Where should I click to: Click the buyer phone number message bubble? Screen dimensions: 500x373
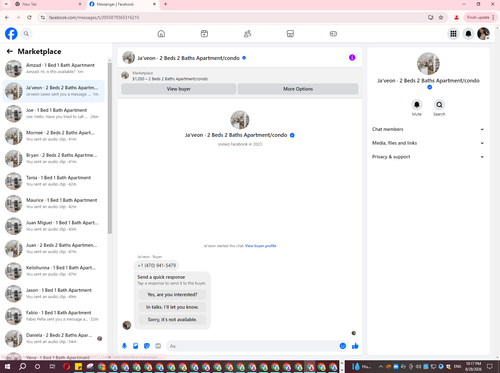click(157, 265)
